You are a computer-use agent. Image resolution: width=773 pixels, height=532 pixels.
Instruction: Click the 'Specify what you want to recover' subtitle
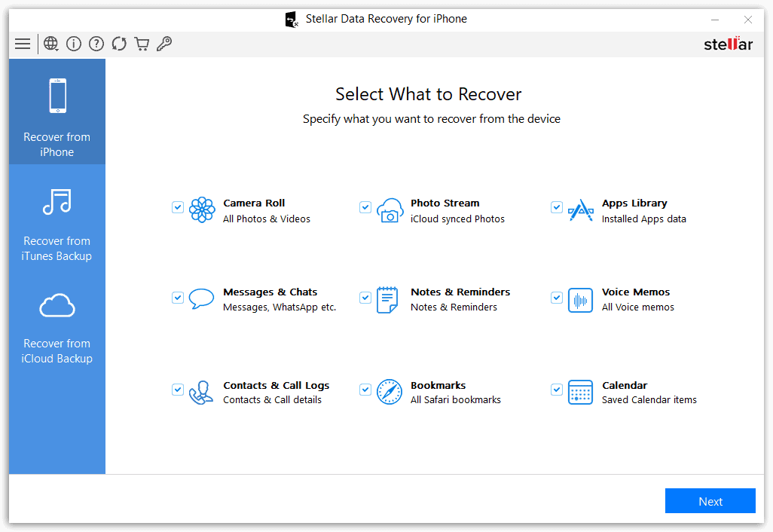(432, 119)
